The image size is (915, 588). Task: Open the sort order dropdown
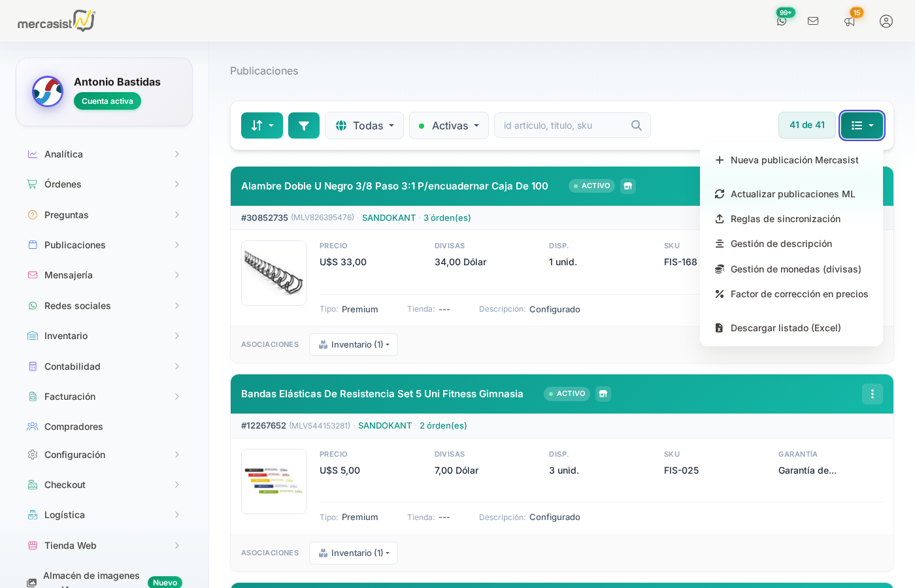(x=262, y=125)
